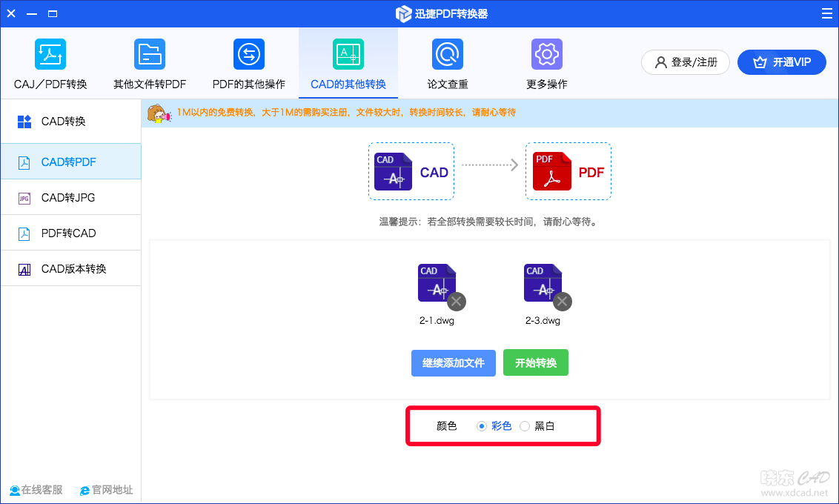Image resolution: width=839 pixels, height=504 pixels.
Task: Click 开通VIP button
Action: tap(782, 62)
